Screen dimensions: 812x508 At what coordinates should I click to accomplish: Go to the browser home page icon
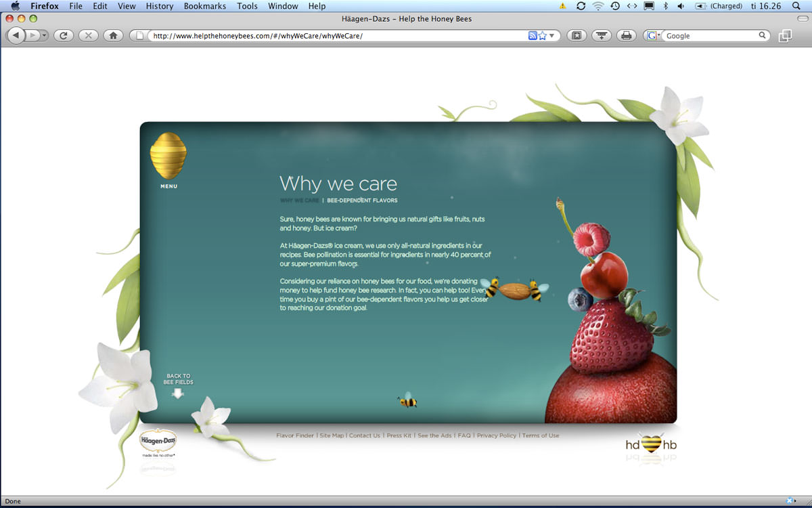tap(113, 35)
